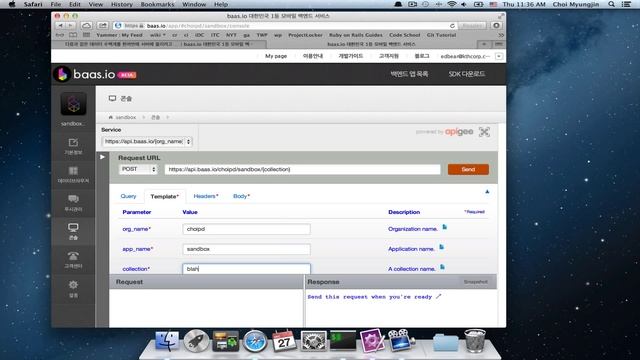Collapse the parameters section with the up arrow
This screenshot has height=360, width=640.
coord(487,191)
